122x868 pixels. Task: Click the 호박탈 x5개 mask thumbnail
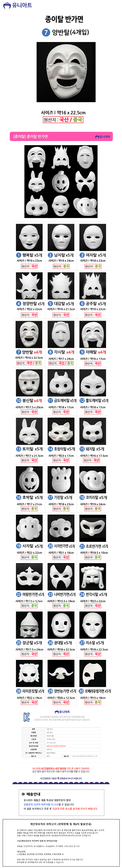coord(29,479)
